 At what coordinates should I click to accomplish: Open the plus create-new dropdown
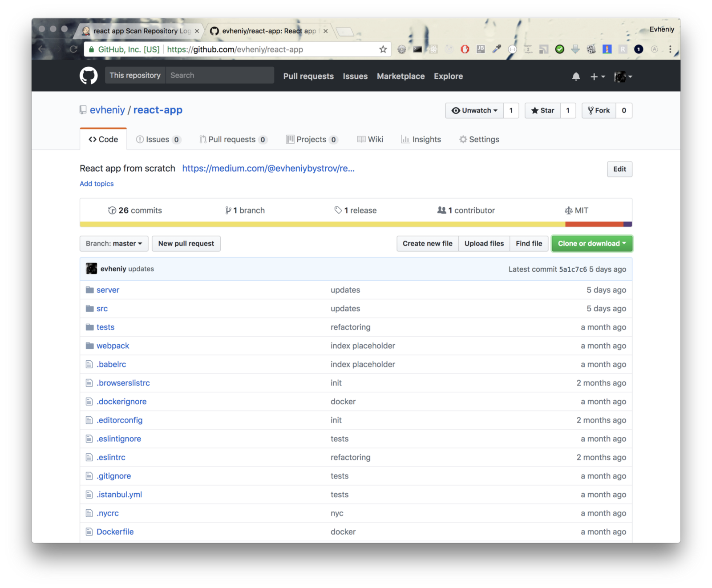tap(597, 77)
